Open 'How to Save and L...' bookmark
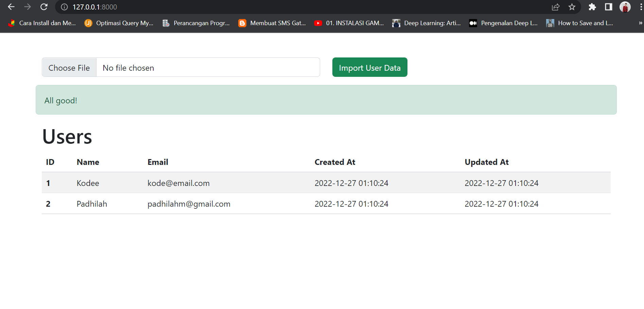This screenshot has width=644, height=309. tap(580, 23)
